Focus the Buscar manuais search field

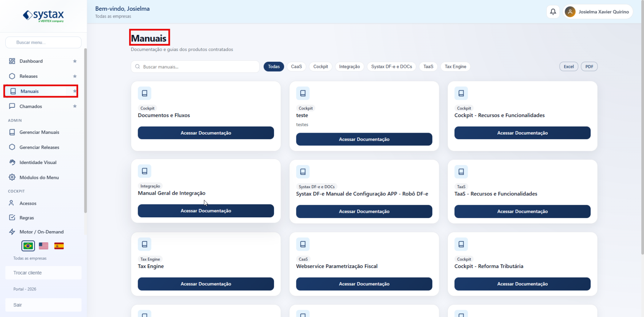tap(195, 67)
